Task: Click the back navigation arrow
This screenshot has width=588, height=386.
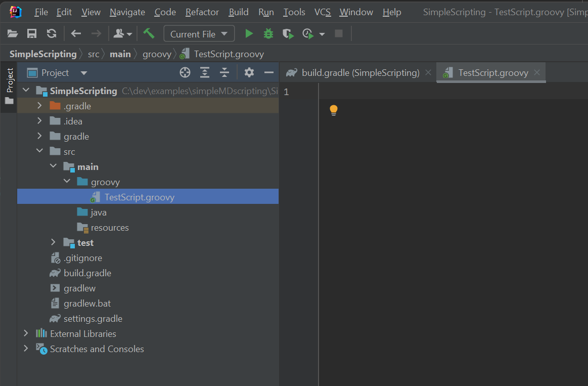Action: tap(76, 33)
